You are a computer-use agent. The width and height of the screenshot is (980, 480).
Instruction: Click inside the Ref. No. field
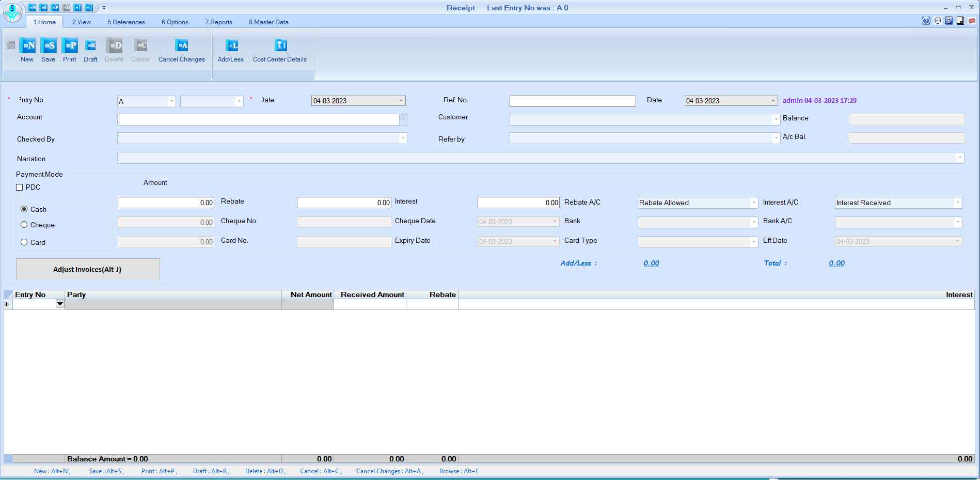(572, 101)
